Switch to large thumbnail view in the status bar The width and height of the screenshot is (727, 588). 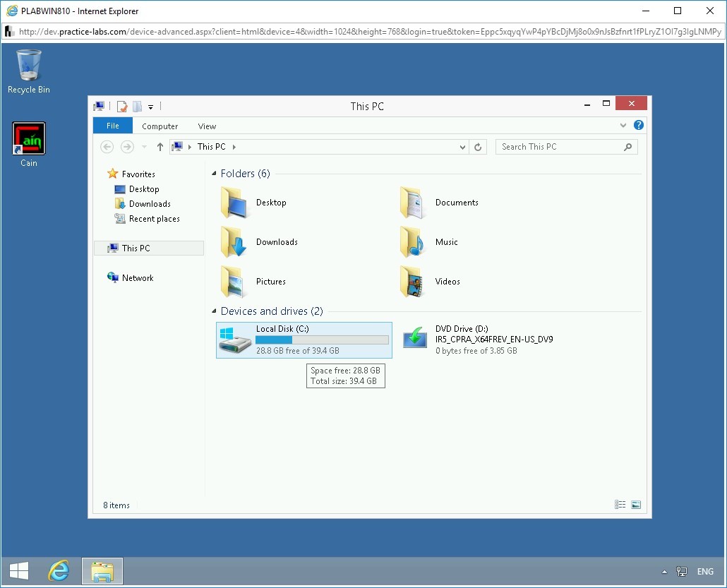tap(635, 504)
